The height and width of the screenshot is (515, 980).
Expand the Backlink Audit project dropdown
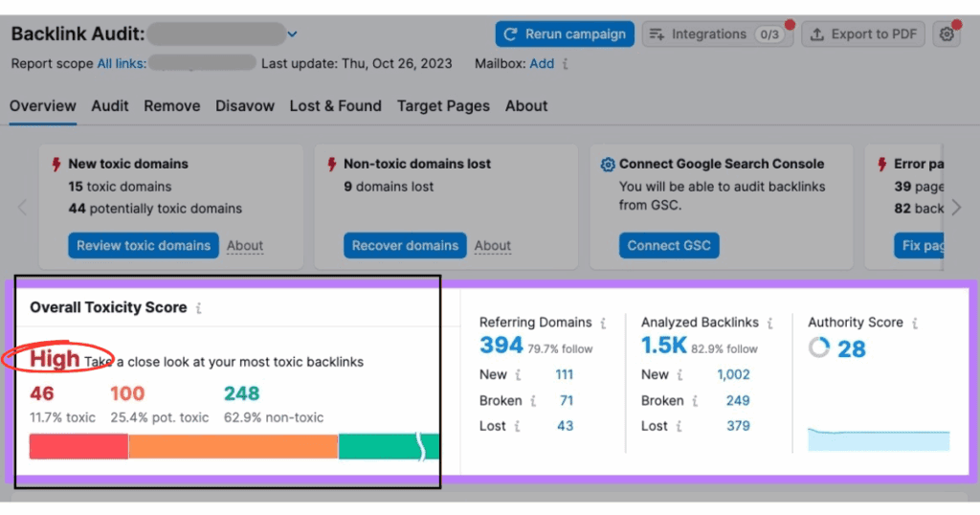point(293,35)
